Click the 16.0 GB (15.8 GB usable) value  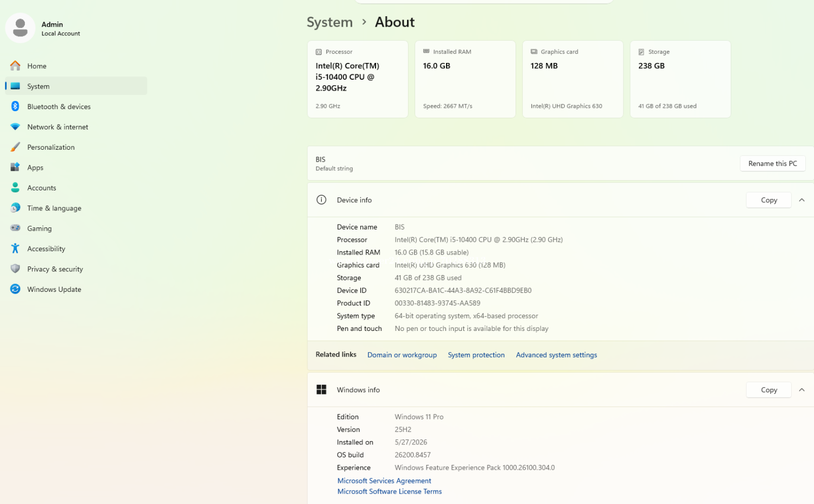coord(431,252)
